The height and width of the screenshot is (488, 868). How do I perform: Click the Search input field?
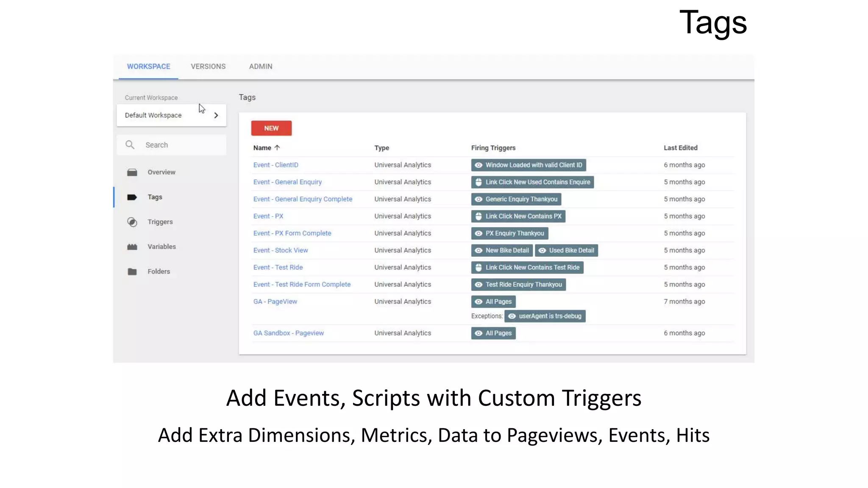172,145
